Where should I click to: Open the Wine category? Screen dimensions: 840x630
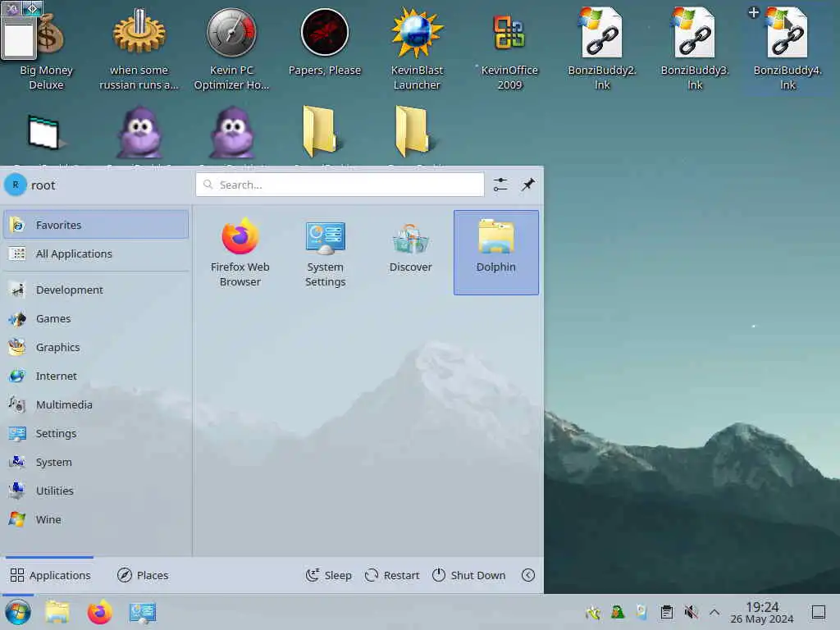click(96, 519)
